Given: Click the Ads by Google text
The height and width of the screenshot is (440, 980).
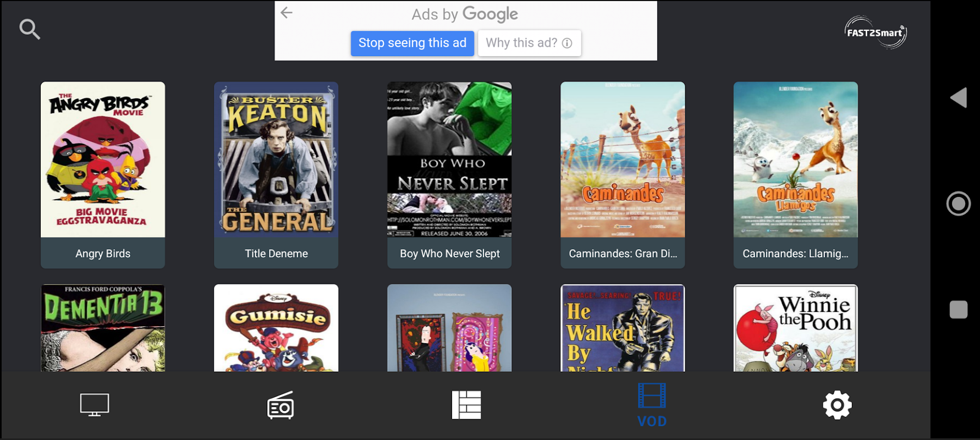Looking at the screenshot, I should (465, 14).
